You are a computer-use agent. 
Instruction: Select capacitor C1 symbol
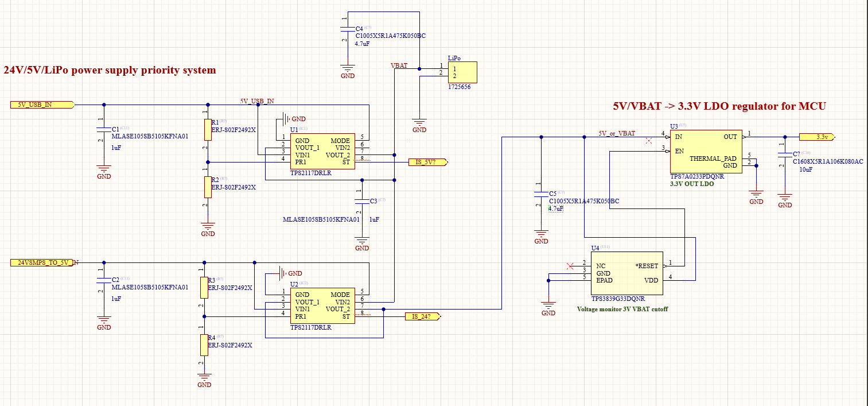(x=103, y=129)
